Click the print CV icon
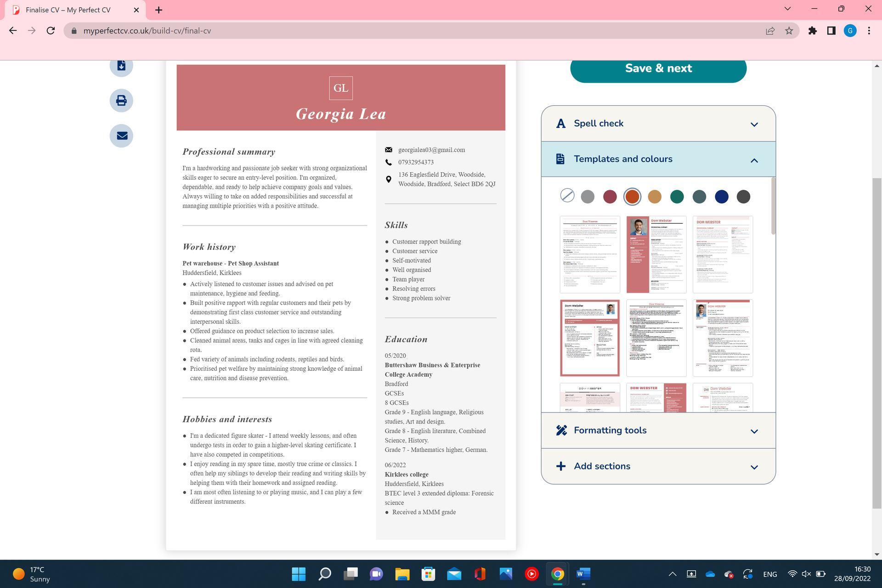Screen dimensions: 882x588 pyautogui.click(x=121, y=101)
